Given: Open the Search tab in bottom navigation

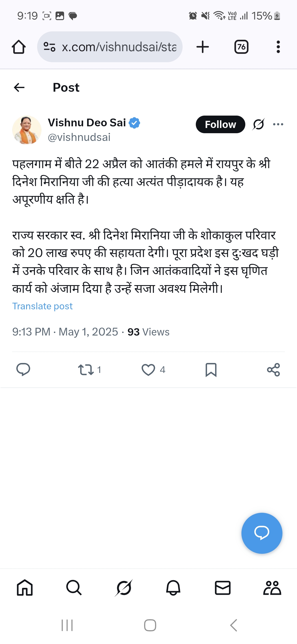Looking at the screenshot, I should pos(74,588).
